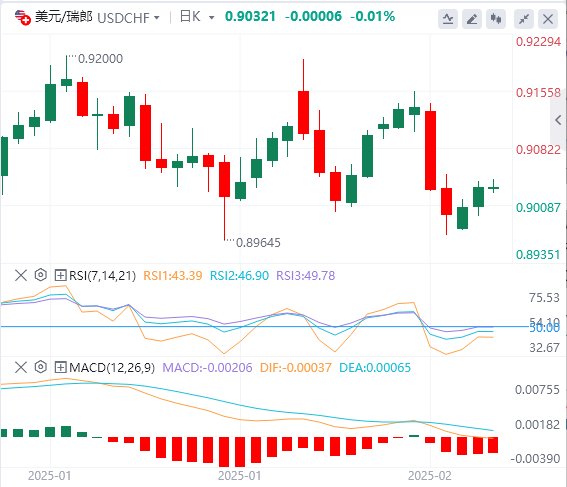Click the 2025-02 date axis label
The width and height of the screenshot is (567, 487).
tap(430, 476)
